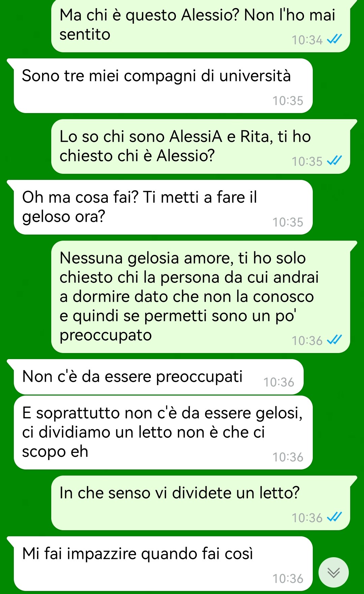Tap double check marks on 'Nessuna gelosia amore' message
Viewport: 364px width, 594px height.
[x=335, y=340]
